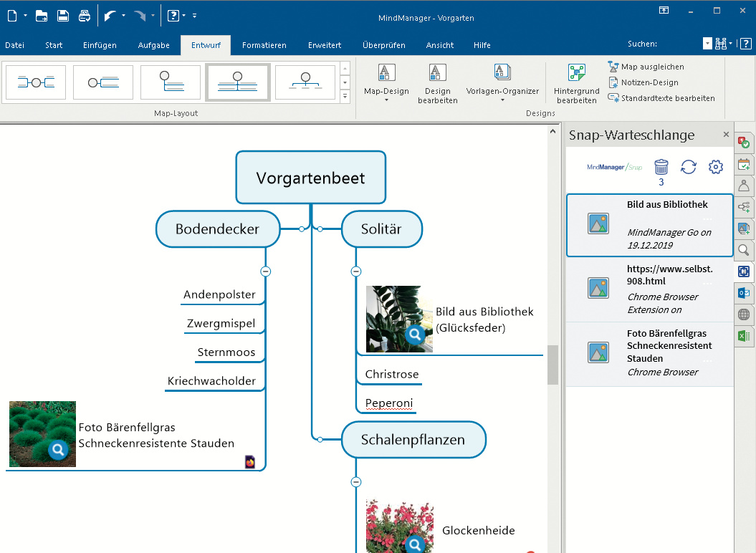Open the Snap queue side panel tab

click(x=744, y=271)
